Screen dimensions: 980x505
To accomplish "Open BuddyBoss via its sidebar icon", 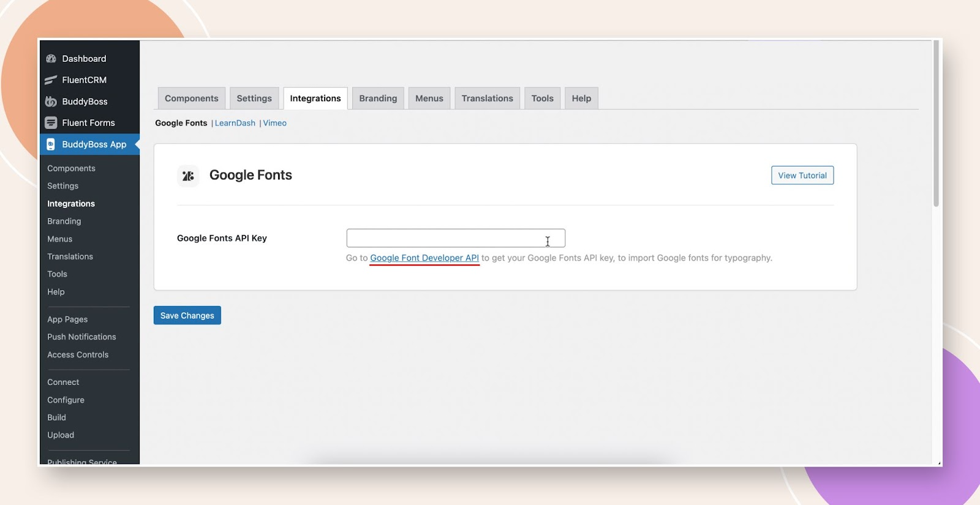I will [x=51, y=102].
